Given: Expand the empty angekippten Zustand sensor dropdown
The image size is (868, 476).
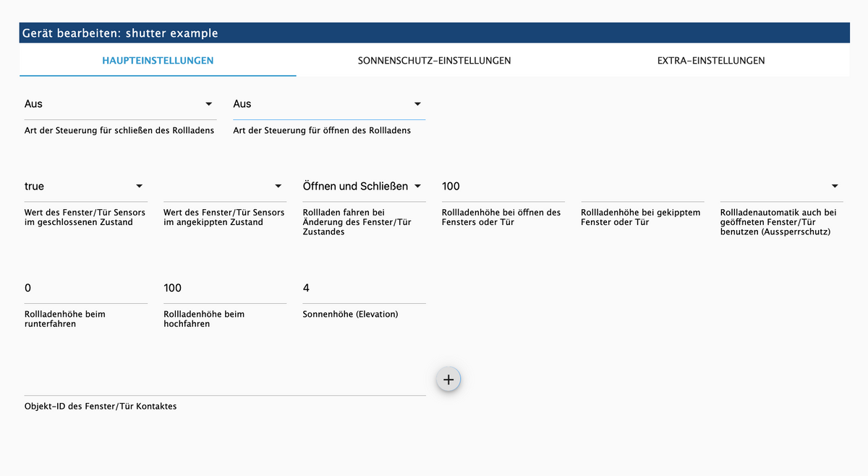Looking at the screenshot, I should pos(224,187).
